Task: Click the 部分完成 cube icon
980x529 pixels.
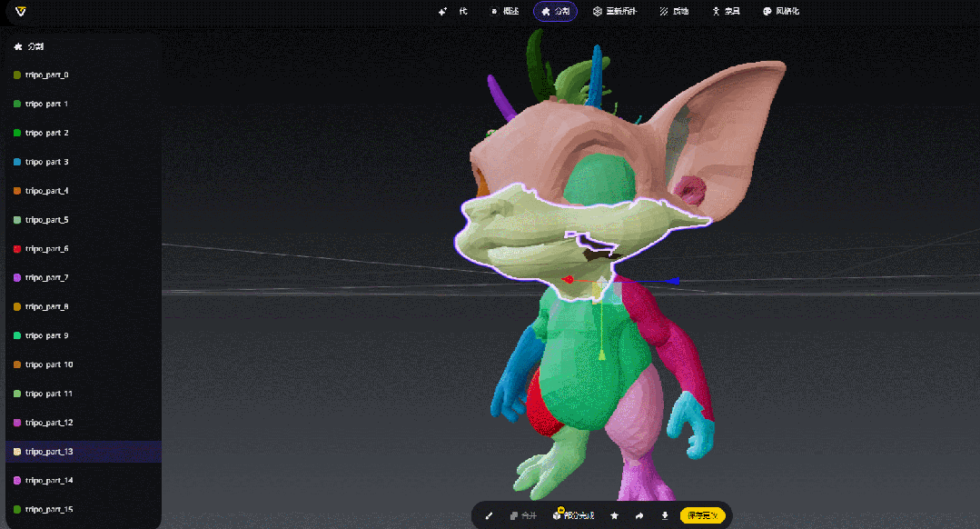Action: point(557,515)
